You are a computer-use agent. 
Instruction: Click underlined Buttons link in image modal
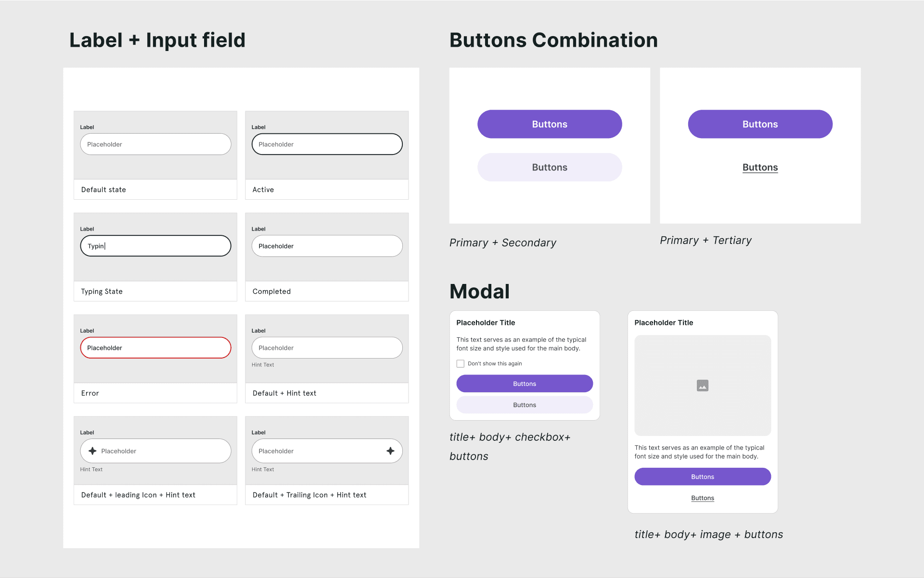(x=703, y=498)
